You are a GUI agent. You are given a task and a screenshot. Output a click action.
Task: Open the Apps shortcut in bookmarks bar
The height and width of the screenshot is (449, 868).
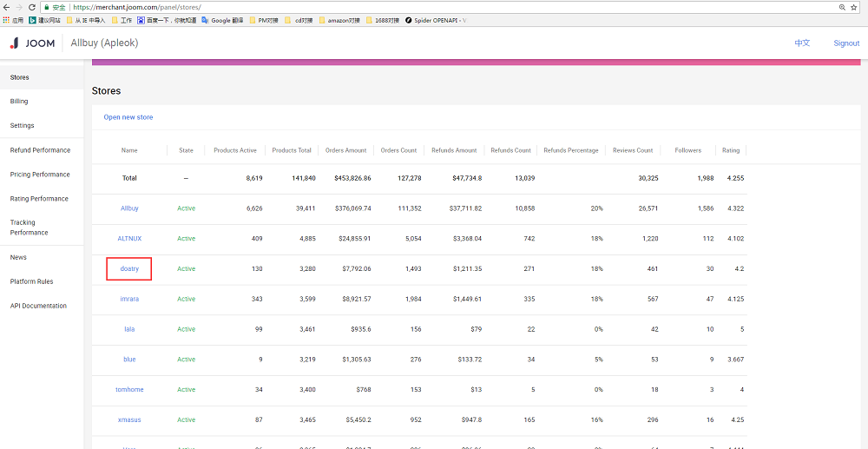(13, 19)
